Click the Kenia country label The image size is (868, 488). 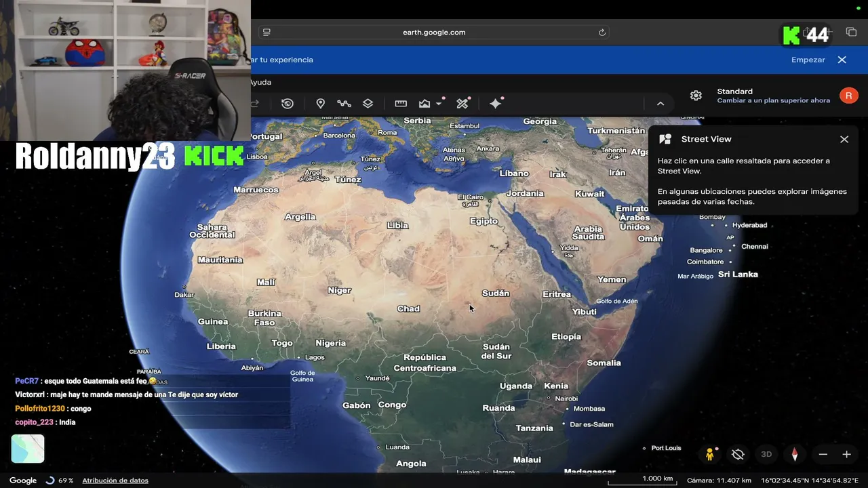point(556,386)
